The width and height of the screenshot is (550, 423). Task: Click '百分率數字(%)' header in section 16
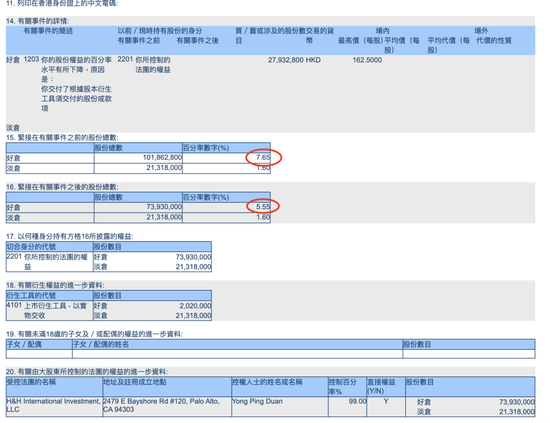click(206, 197)
